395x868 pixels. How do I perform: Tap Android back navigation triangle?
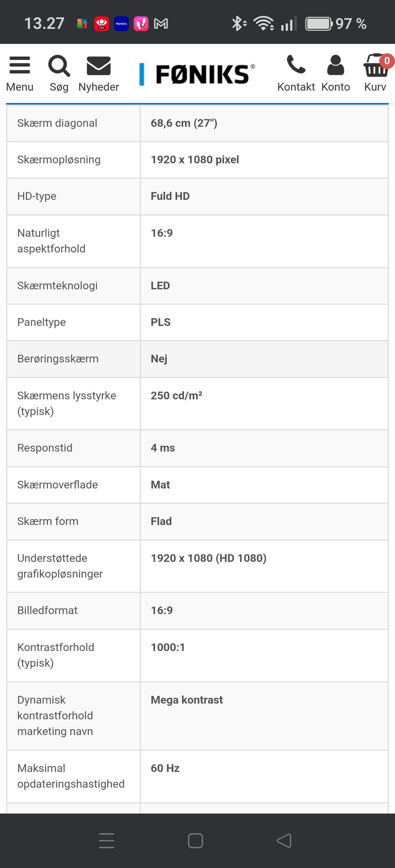click(x=284, y=840)
